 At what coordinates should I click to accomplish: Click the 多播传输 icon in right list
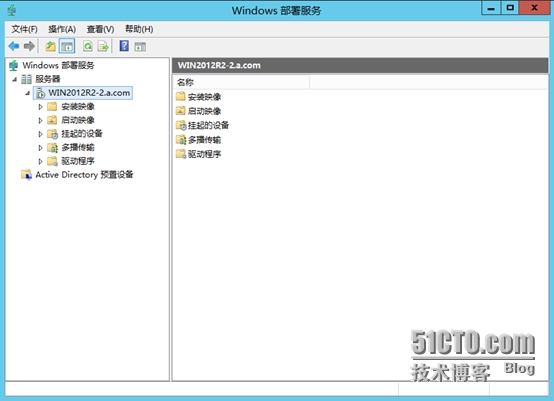[181, 140]
